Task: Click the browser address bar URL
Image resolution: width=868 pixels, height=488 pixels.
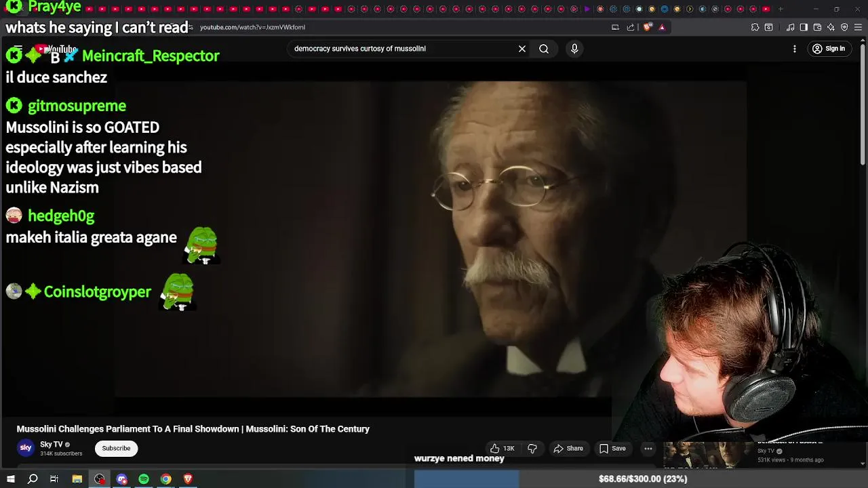Action: [x=252, y=27]
